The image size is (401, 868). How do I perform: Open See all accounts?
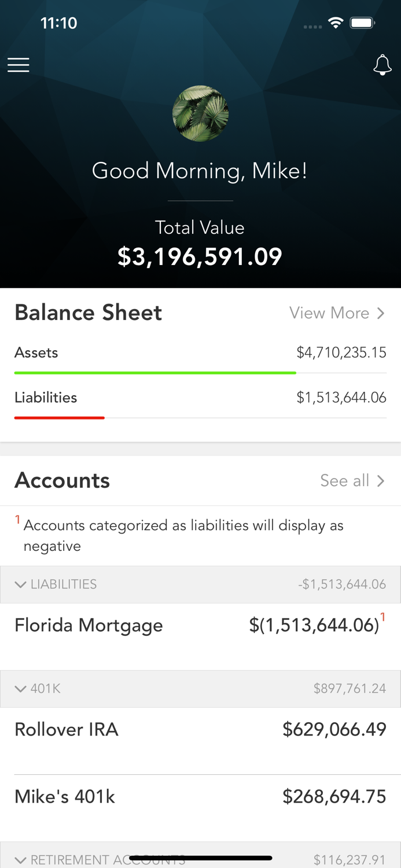[x=344, y=481]
